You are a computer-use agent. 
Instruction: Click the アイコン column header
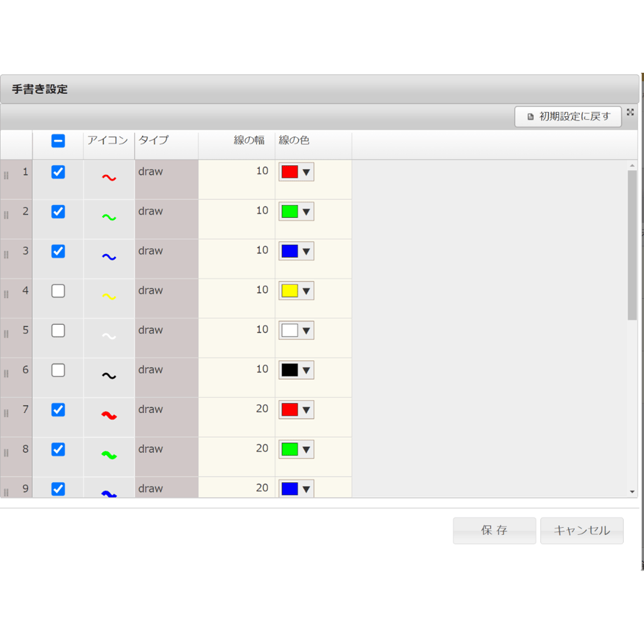[x=109, y=145]
